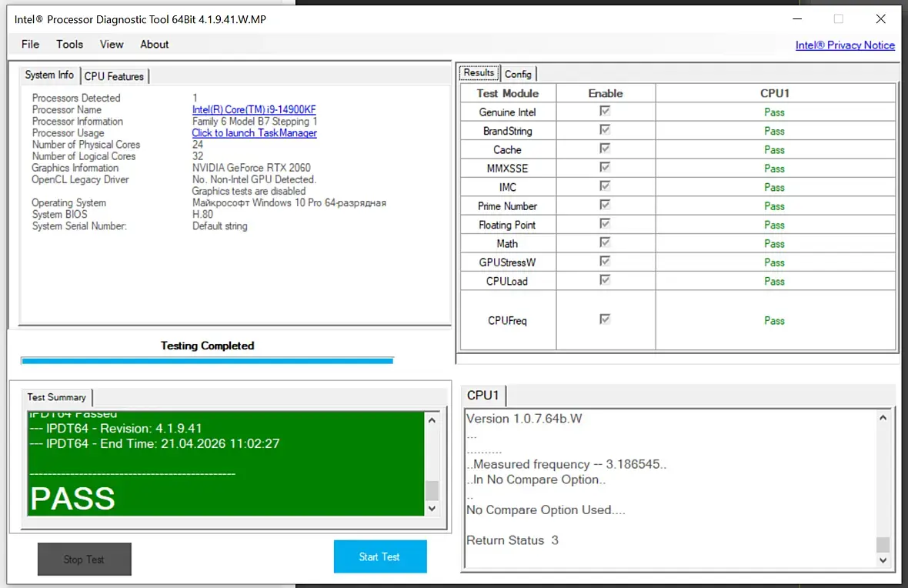Click the link to launch Task Manager

[x=254, y=132]
